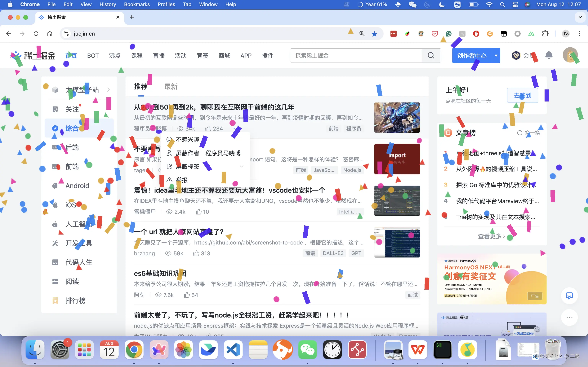This screenshot has width=588, height=367.
Task: Bookmark the page with the star icon
Action: coord(374,34)
